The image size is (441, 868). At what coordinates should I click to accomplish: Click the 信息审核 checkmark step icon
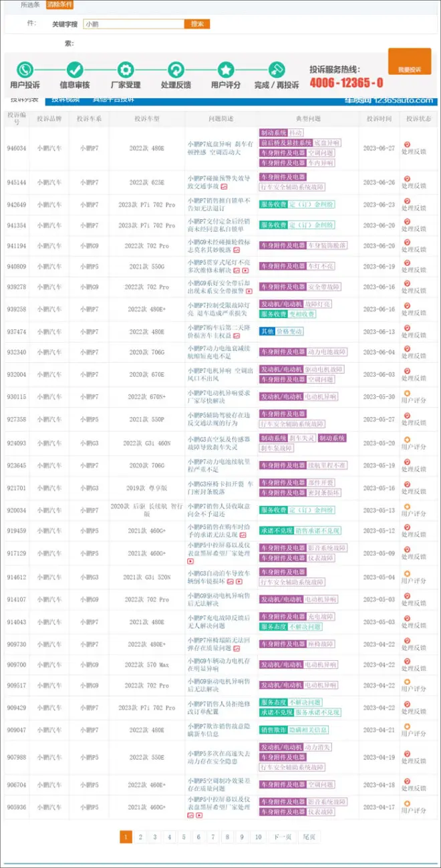[x=75, y=69]
